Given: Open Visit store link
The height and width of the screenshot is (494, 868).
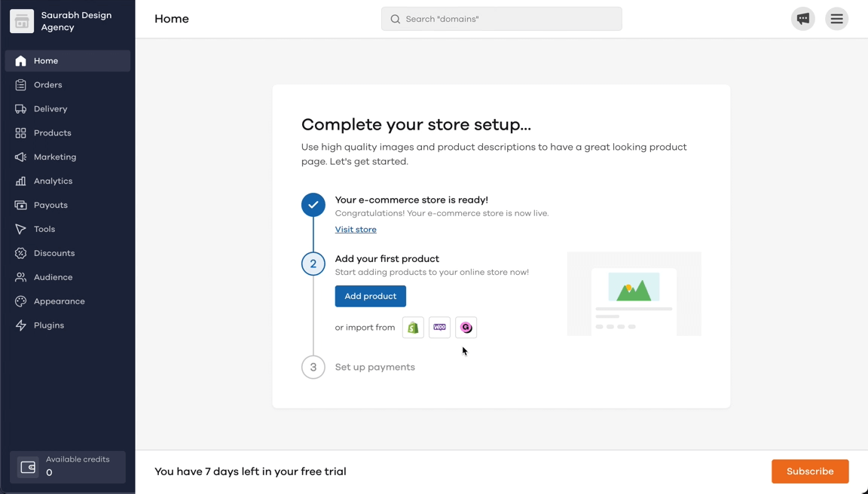Looking at the screenshot, I should (355, 229).
